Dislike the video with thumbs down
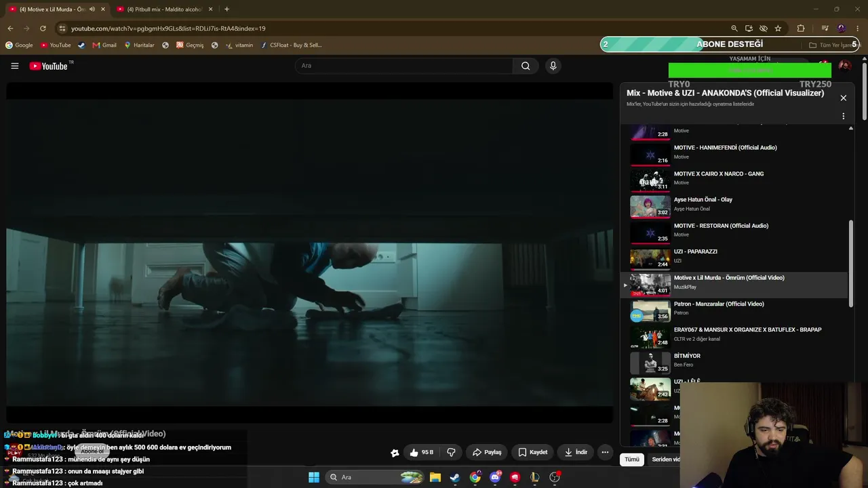This screenshot has width=868, height=488. click(x=451, y=452)
